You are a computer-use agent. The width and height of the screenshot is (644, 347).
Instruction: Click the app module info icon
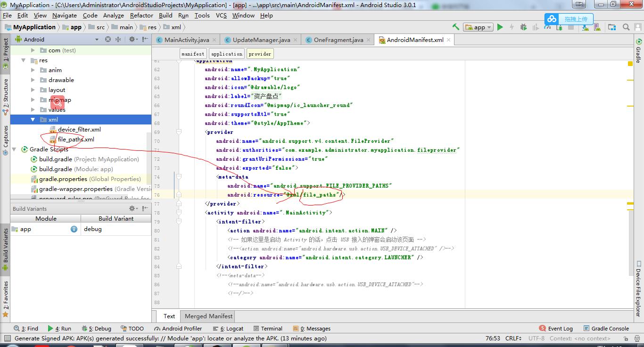click(x=74, y=229)
